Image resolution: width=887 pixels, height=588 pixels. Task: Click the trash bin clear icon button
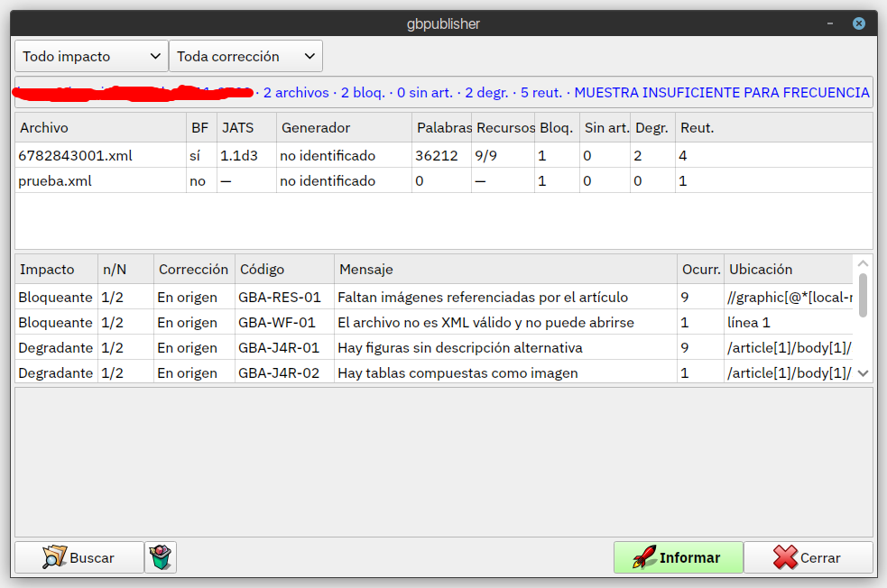161,557
